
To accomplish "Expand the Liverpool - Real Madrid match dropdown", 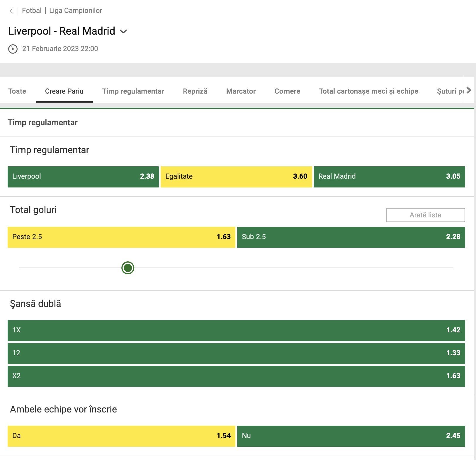I will [124, 31].
